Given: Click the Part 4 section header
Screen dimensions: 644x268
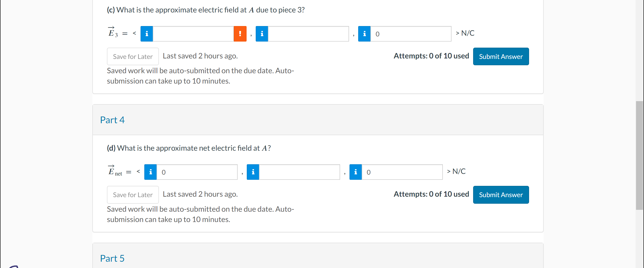Looking at the screenshot, I should [x=112, y=120].
